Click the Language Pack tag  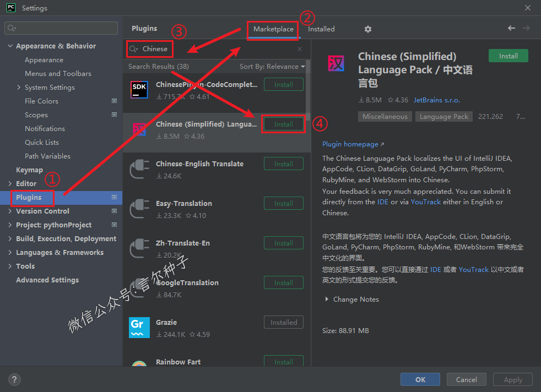click(x=444, y=117)
